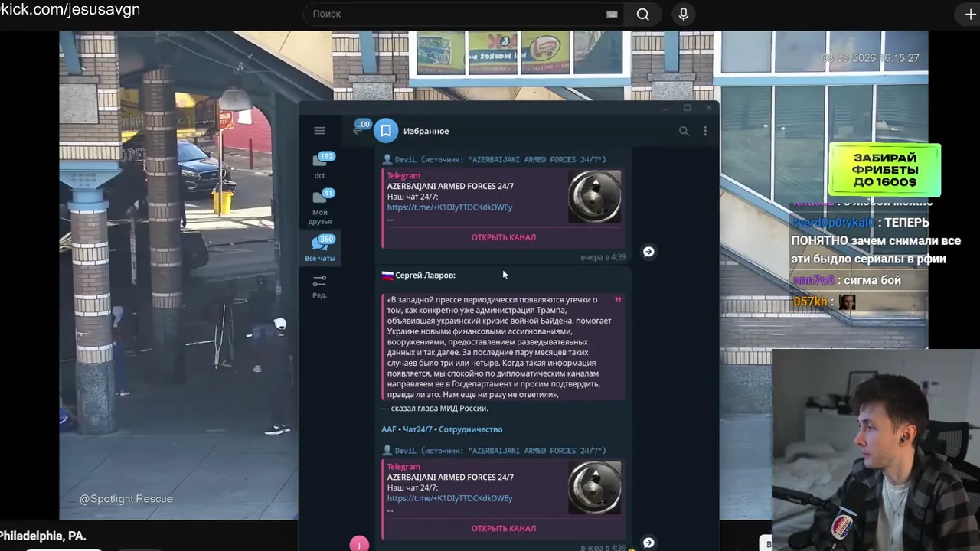Screen dimensions: 980x551
Task: Click the Philadelphia, PA. caption text
Action: [43, 536]
